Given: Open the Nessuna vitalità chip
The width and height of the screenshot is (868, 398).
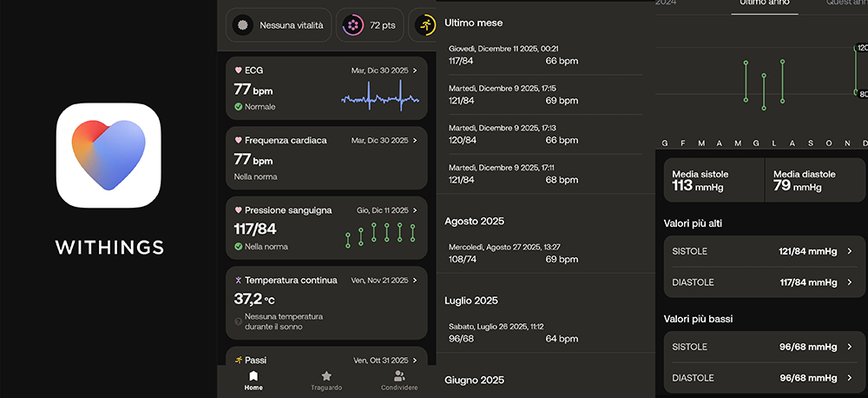Looking at the screenshot, I should point(279,25).
